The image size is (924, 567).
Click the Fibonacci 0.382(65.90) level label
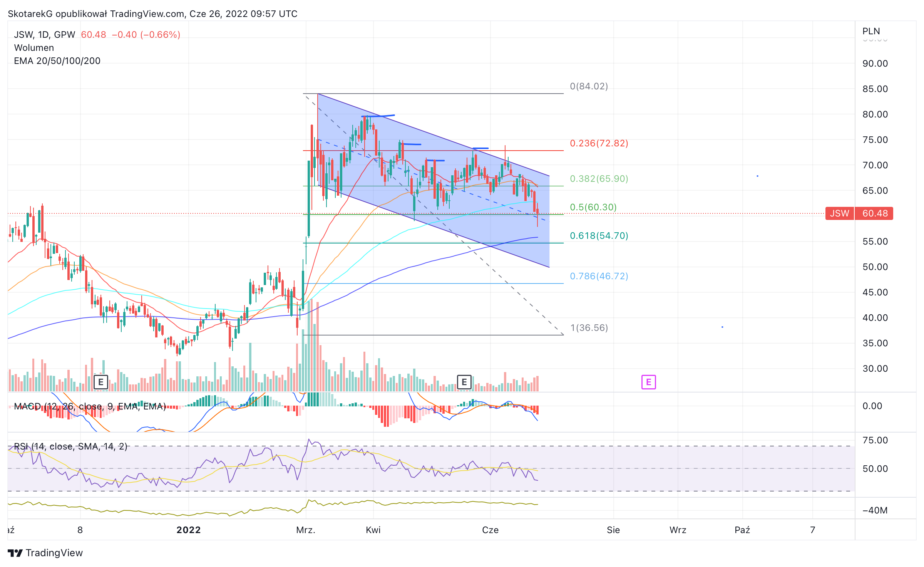tap(599, 179)
